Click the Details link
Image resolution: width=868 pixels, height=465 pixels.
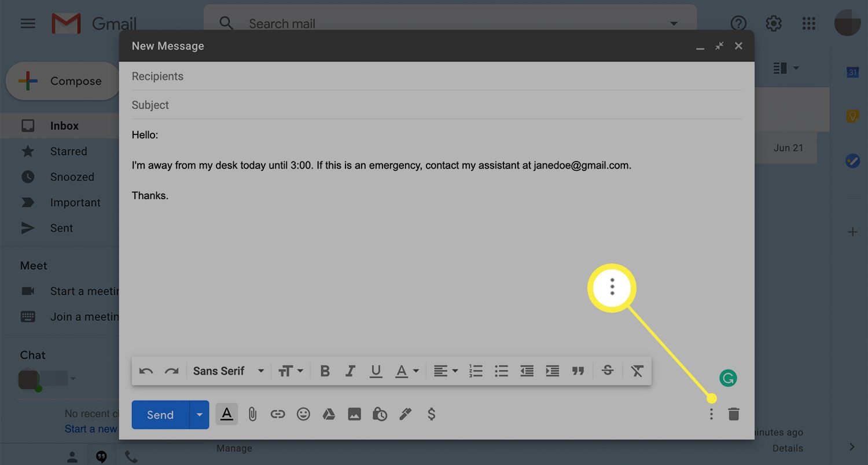788,448
